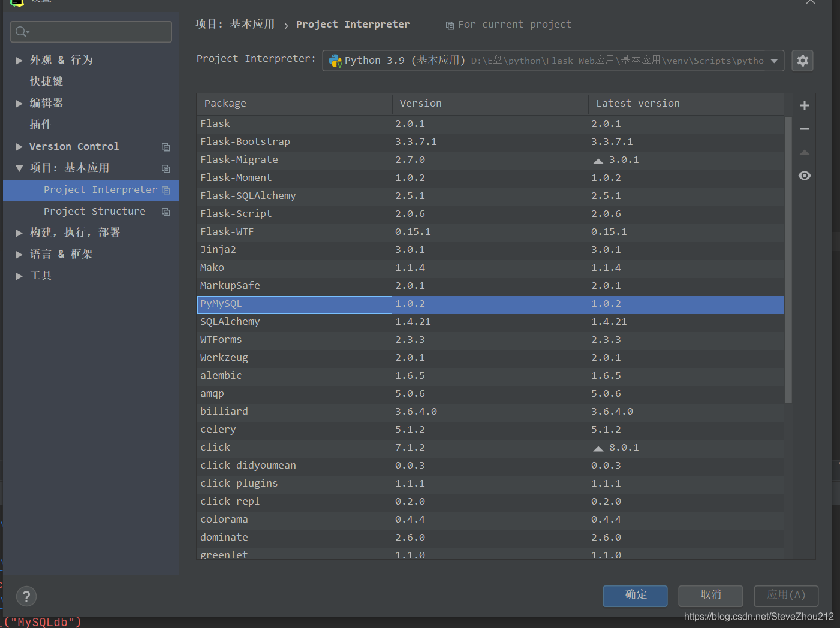Screen dimensions: 840x628
Task: Select the colorama package row
Action: pyautogui.click(x=490, y=520)
